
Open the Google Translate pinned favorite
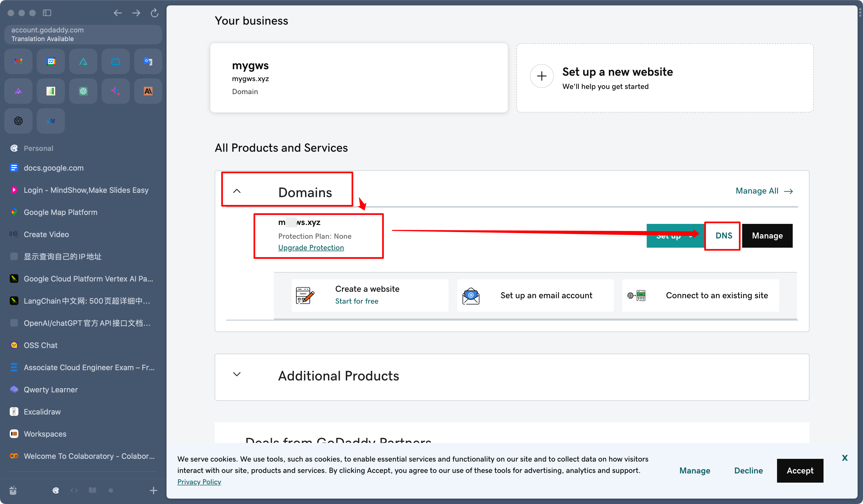[x=148, y=61]
